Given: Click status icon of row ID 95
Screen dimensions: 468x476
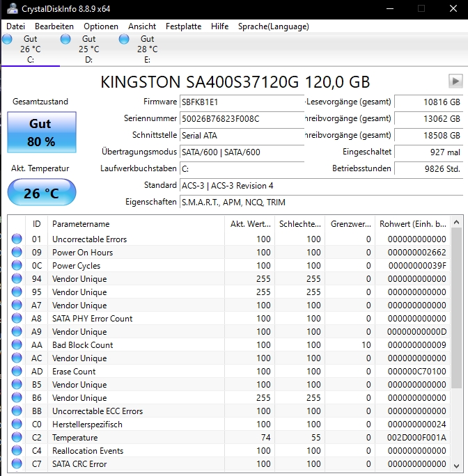Looking at the screenshot, I should [x=17, y=292].
